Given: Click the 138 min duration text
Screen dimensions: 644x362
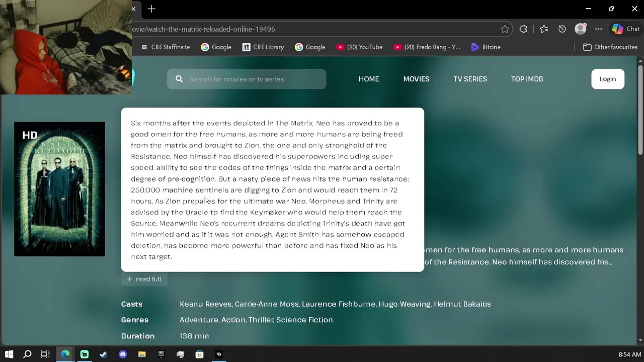Looking at the screenshot, I should (194, 336).
